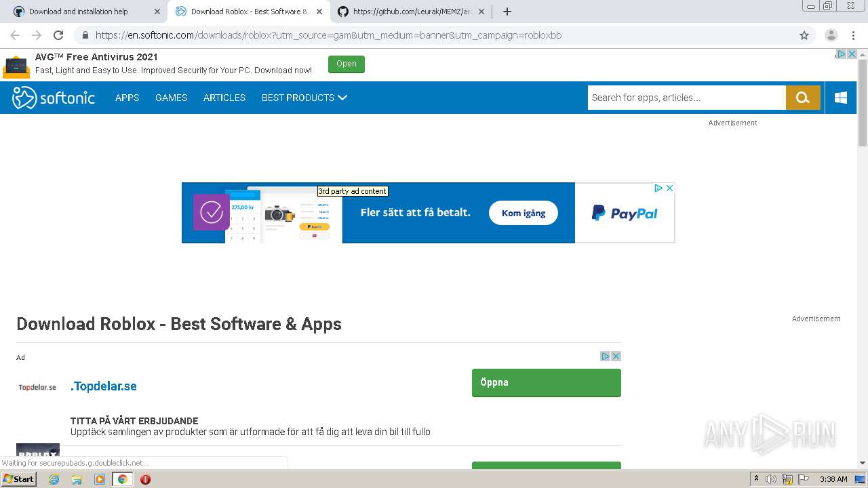Open Internet Explorer from the taskbar
Viewport: 868px width, 488px height.
pos(54,479)
